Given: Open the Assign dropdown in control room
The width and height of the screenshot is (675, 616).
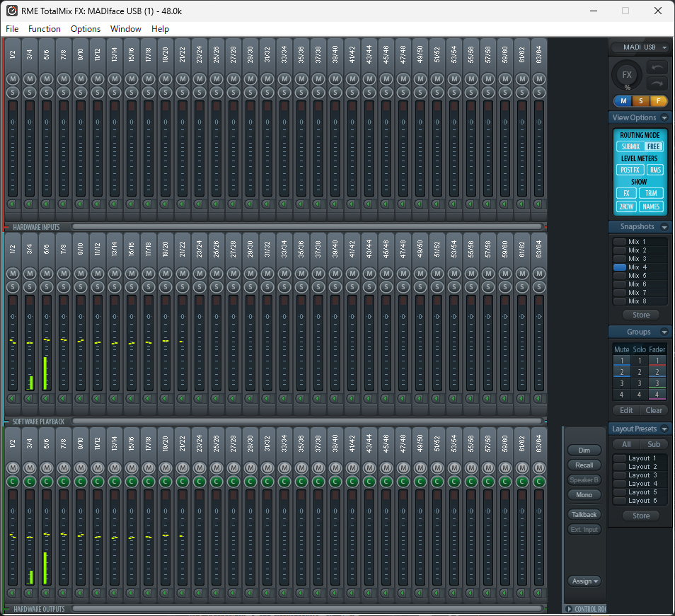Looking at the screenshot, I should click(x=584, y=581).
